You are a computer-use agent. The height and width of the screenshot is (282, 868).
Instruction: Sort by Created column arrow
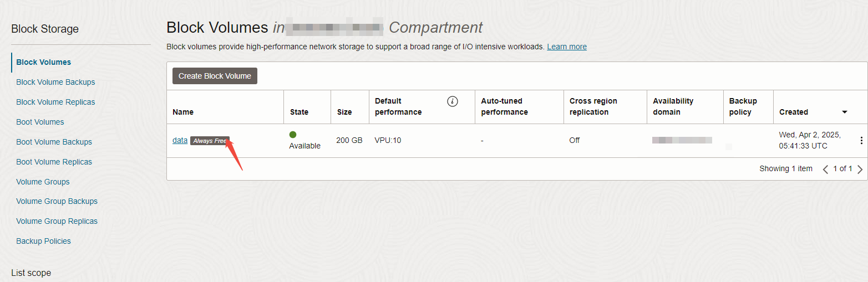844,112
